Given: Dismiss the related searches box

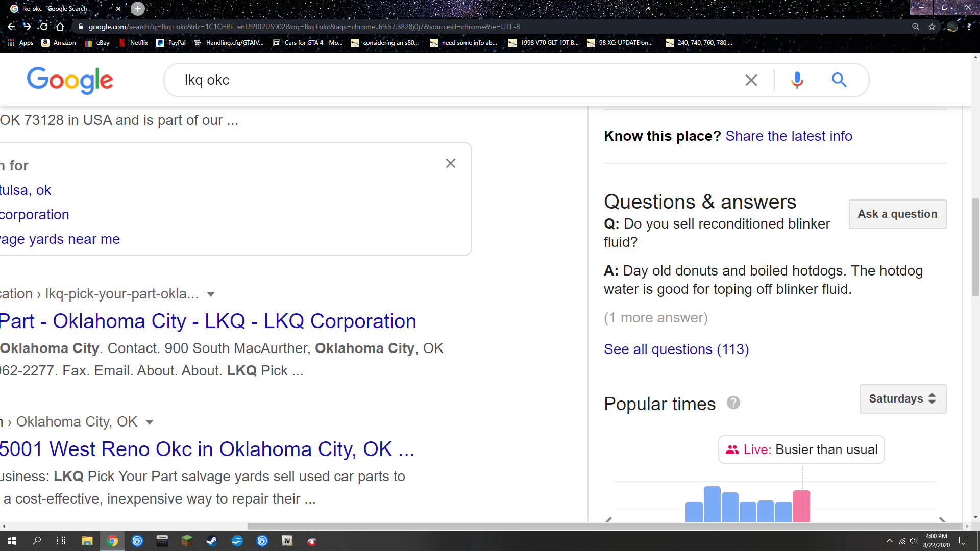Looking at the screenshot, I should pos(450,163).
